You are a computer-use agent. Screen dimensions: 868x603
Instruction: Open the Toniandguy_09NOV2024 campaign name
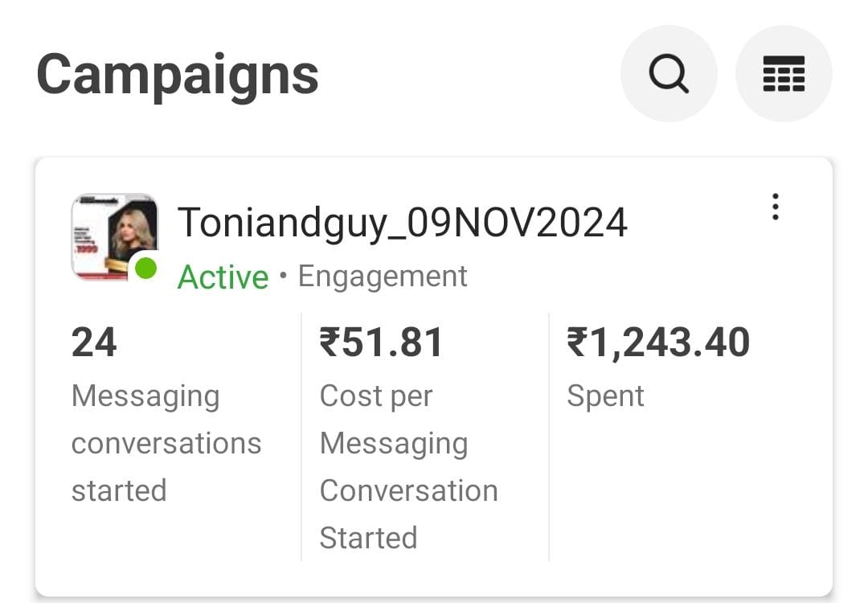pos(402,223)
